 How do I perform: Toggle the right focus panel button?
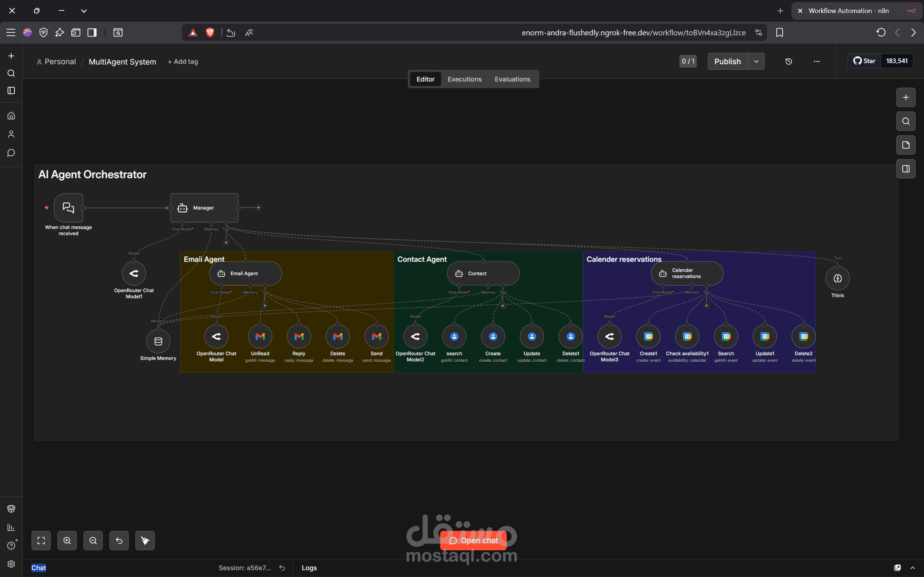click(906, 169)
